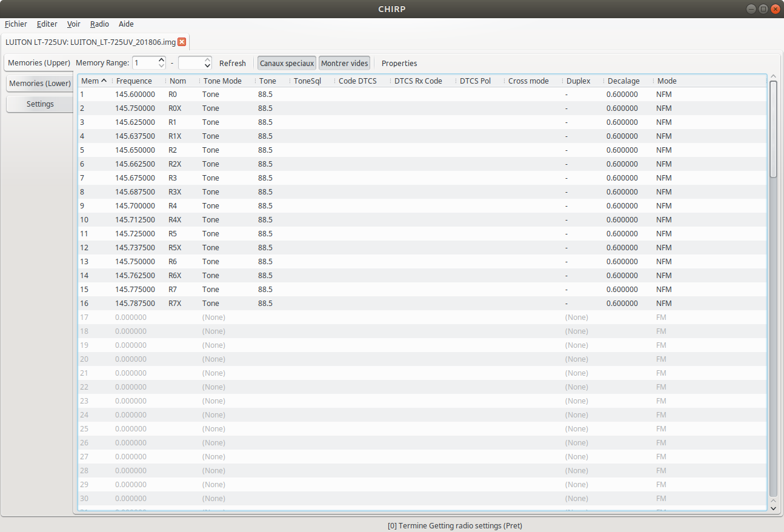The height and width of the screenshot is (532, 784).
Task: Open the Radio menu
Action: [x=99, y=24]
